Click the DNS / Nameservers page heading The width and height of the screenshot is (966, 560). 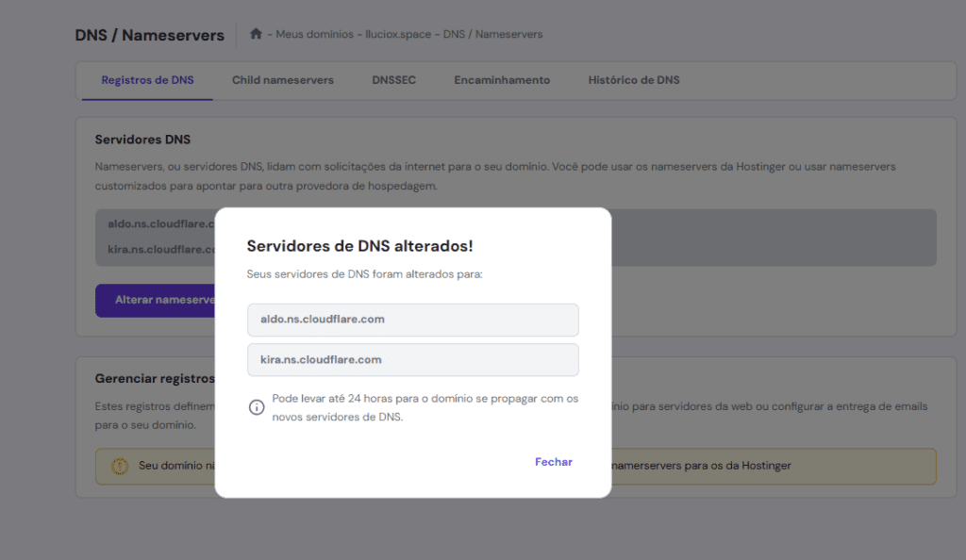149,36
